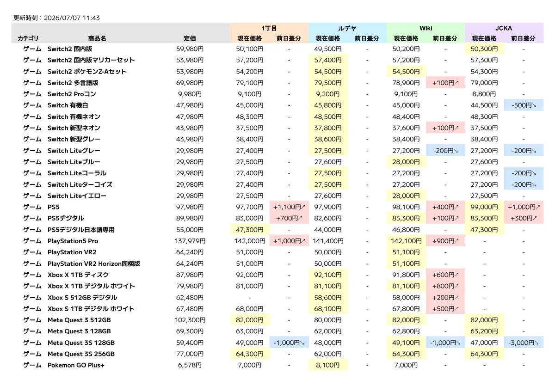555x392 pixels.
Task: Click product name PlayStation VR2 Horizon同梱版
Action: click(94, 264)
